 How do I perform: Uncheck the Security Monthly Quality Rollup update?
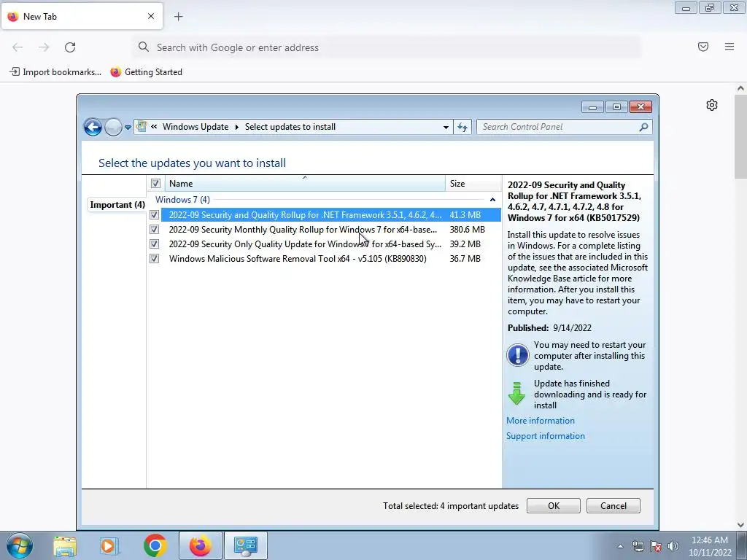[154, 230]
